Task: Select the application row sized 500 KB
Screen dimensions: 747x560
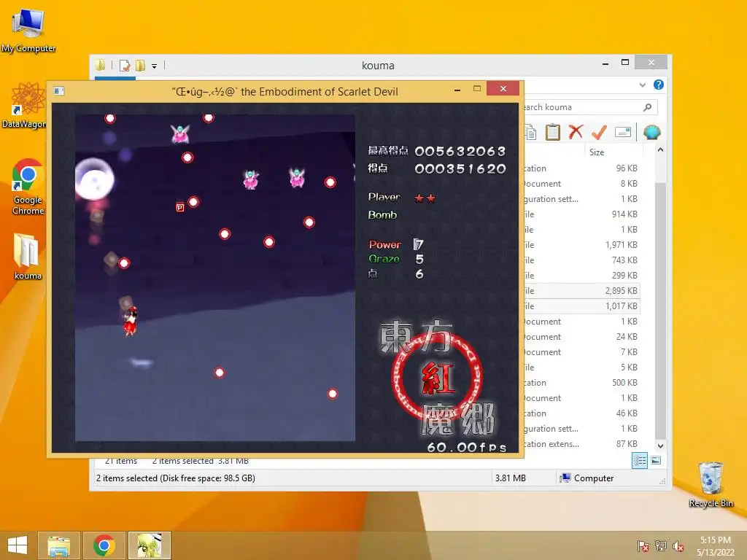Action: tap(581, 382)
